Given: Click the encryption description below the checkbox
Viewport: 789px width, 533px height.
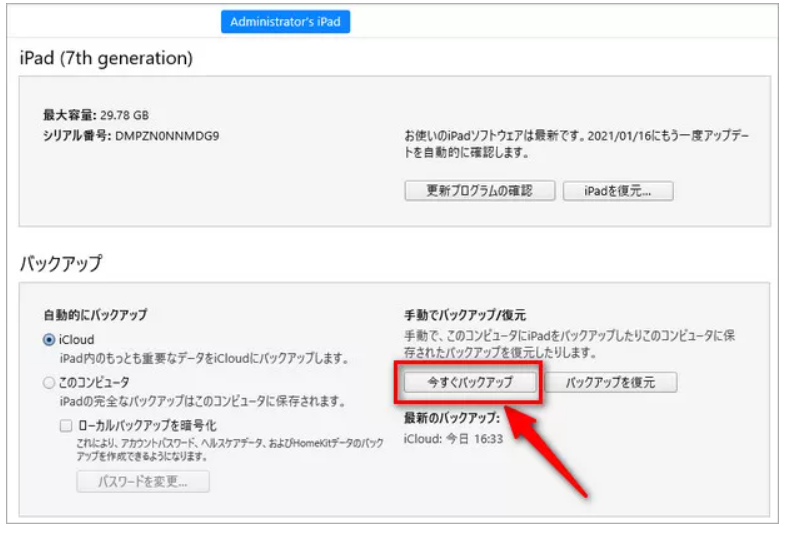Looking at the screenshot, I should (x=230, y=448).
